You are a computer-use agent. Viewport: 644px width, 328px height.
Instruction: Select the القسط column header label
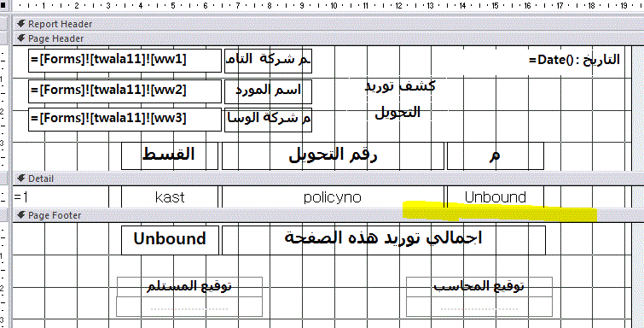(170, 155)
